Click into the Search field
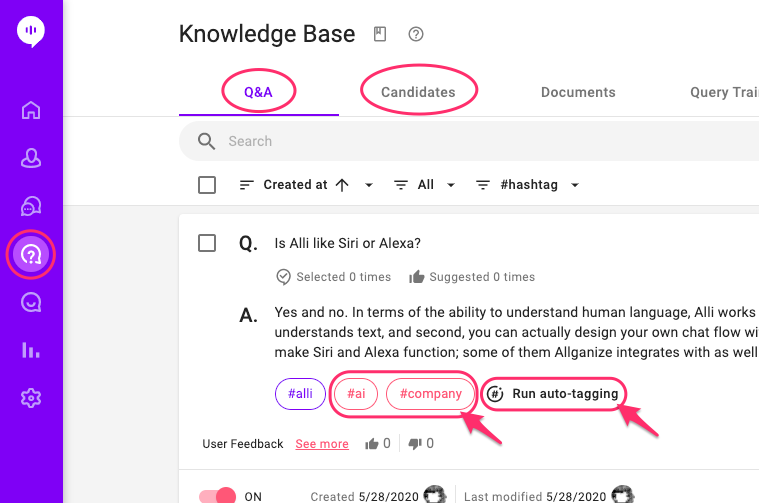The width and height of the screenshot is (759, 503). (x=469, y=141)
